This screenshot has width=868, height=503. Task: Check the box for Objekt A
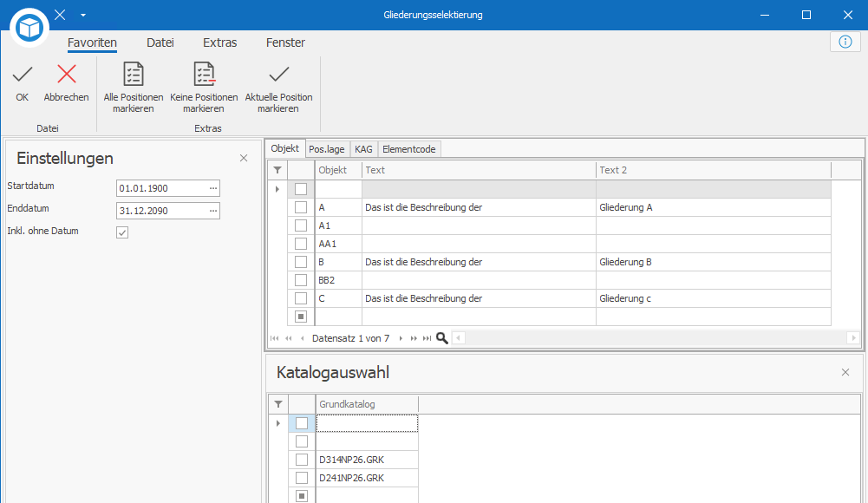tap(301, 207)
